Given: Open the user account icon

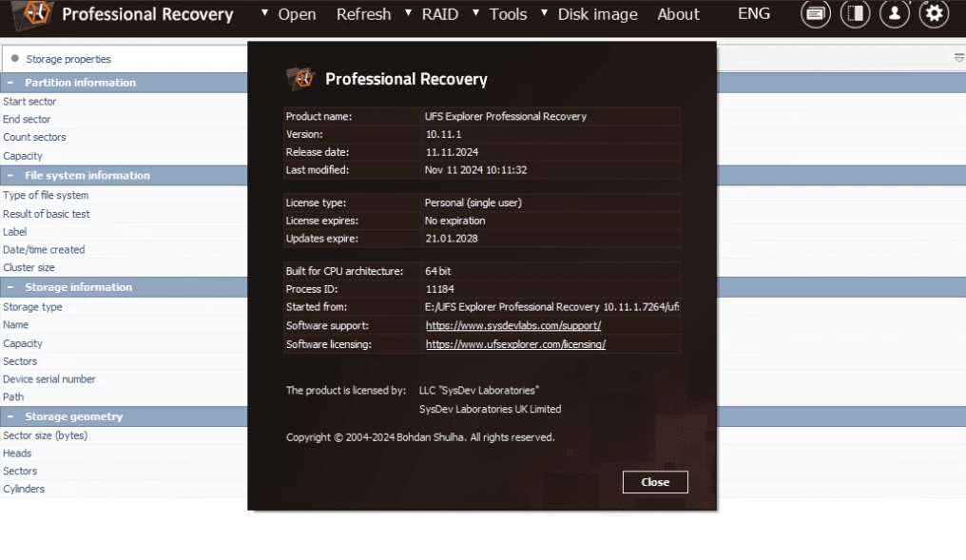Looking at the screenshot, I should point(894,14).
